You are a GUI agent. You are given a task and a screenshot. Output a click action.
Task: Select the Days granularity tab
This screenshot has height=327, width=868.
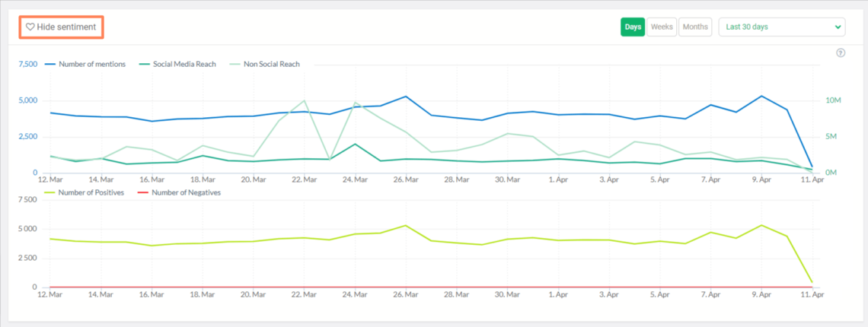tap(633, 27)
